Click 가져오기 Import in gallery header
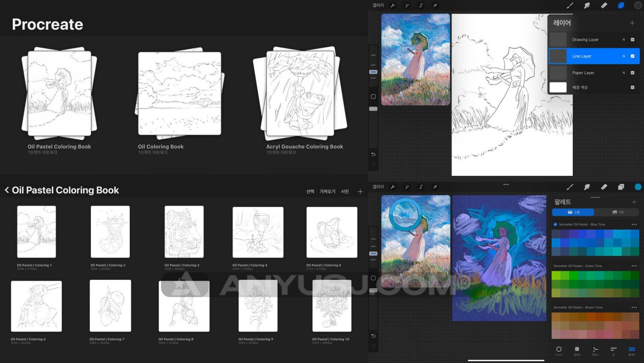The height and width of the screenshot is (363, 644). pos(328,192)
